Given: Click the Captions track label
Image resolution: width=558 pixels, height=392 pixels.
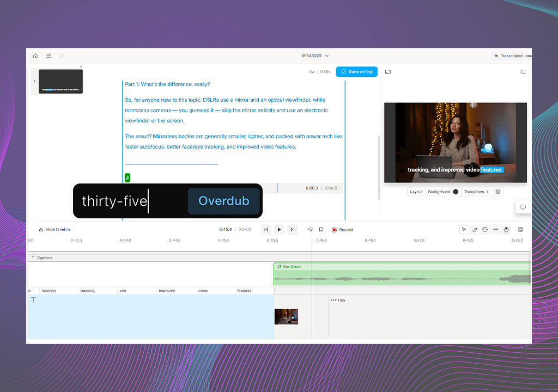Looking at the screenshot, I should tap(42, 258).
